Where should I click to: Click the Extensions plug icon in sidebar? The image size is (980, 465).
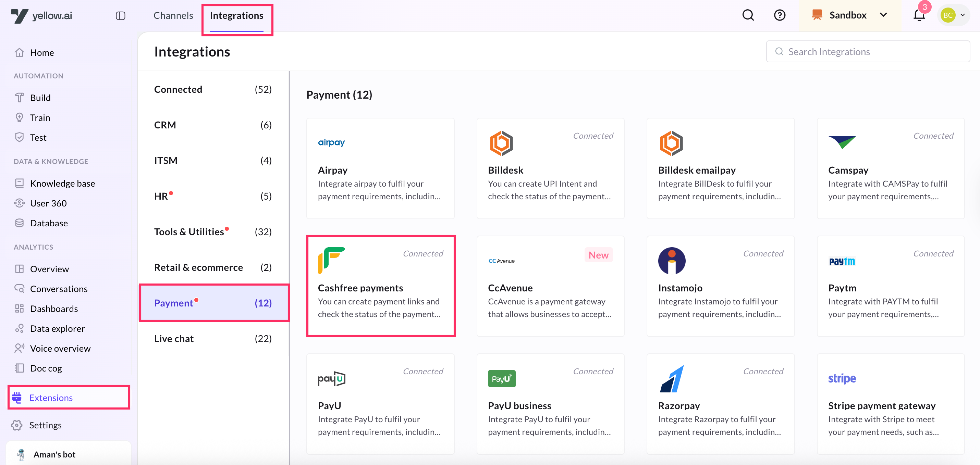click(x=17, y=398)
